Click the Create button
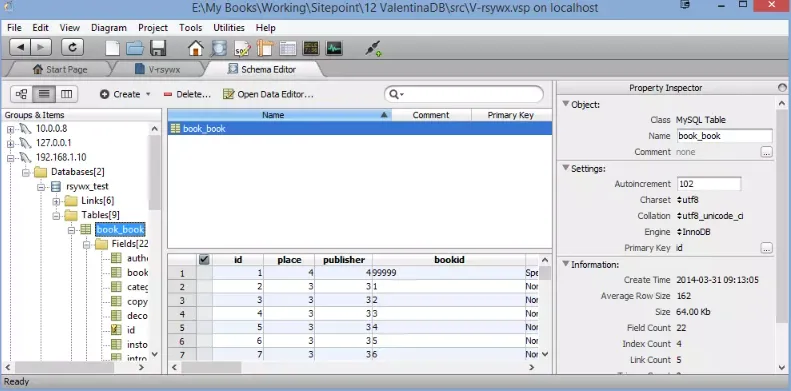This screenshot has height=391, width=791. pyautogui.click(x=121, y=94)
